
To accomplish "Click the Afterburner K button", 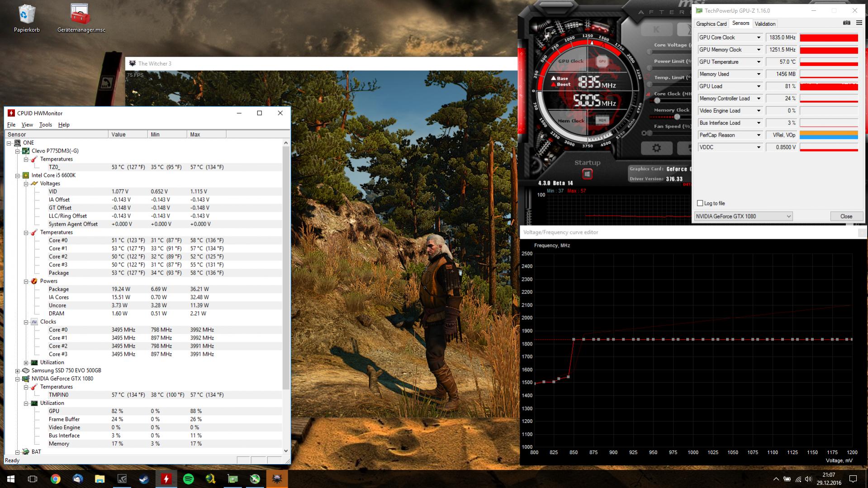I will coord(656,30).
